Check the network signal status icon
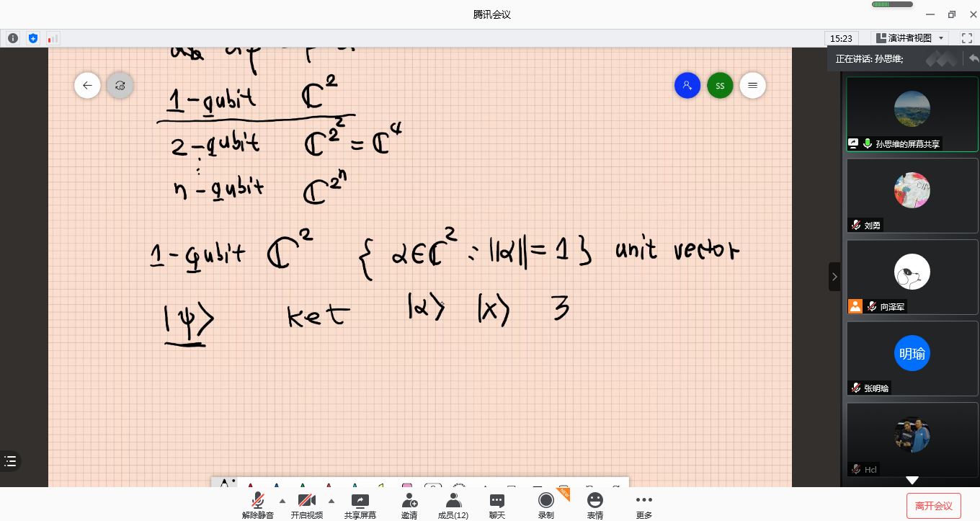This screenshot has height=521, width=980. coord(53,38)
